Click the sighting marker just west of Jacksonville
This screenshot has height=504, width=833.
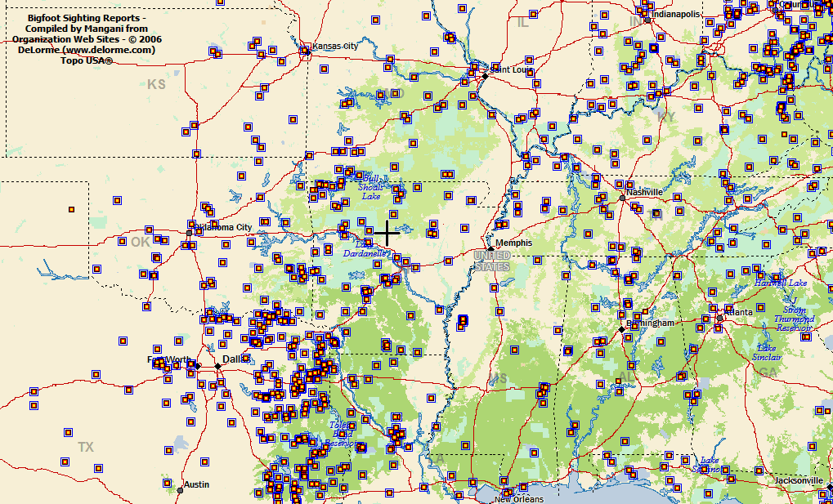pos(759,471)
